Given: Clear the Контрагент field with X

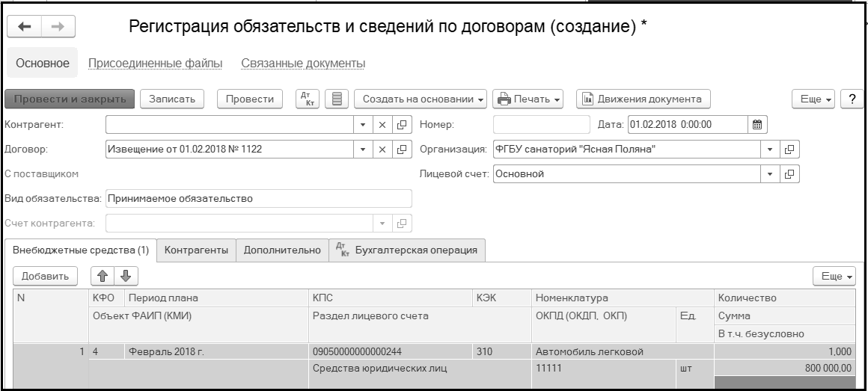Looking at the screenshot, I should click(x=382, y=124).
